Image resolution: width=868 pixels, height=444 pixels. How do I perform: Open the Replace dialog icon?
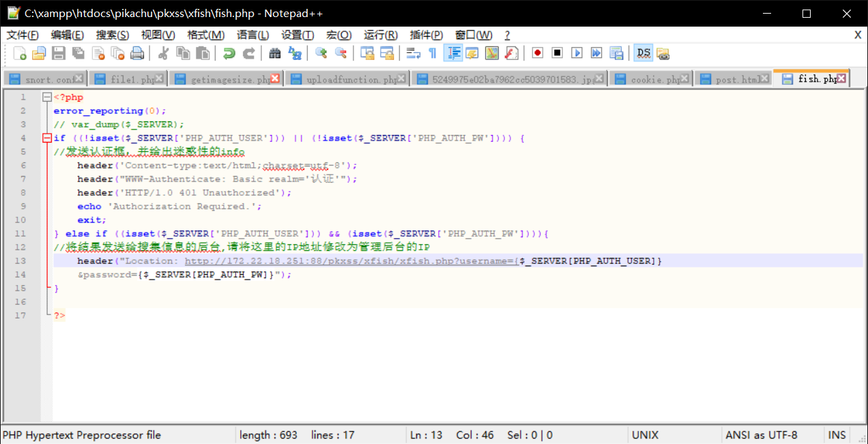295,53
